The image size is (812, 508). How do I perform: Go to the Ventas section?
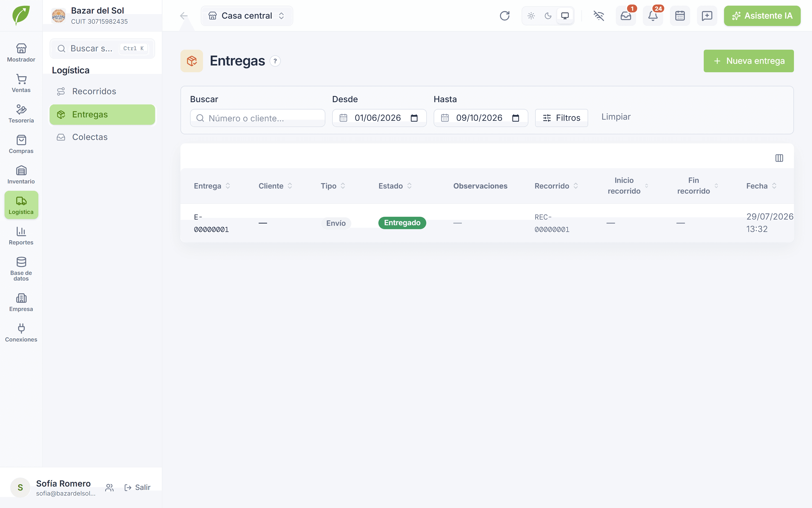point(21,83)
